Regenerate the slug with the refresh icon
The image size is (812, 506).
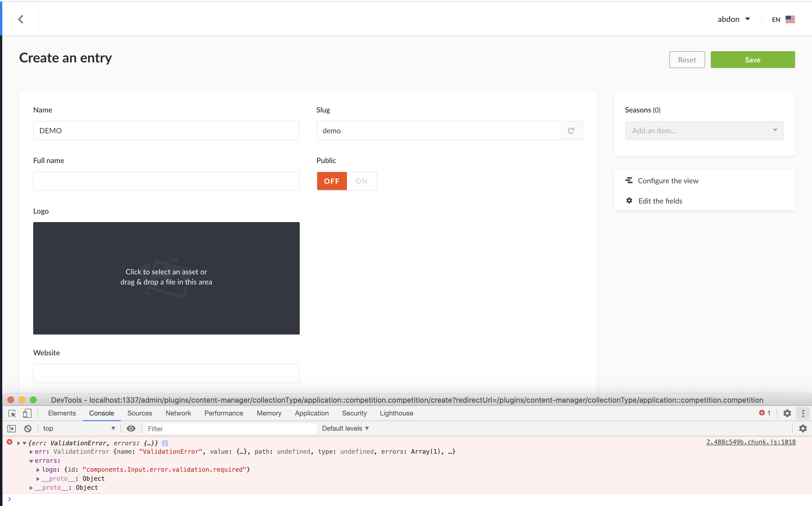571,130
